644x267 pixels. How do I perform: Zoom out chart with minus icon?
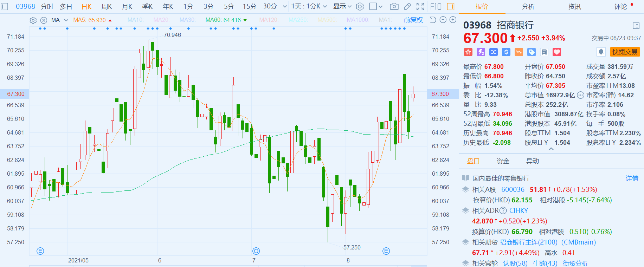pos(443,20)
